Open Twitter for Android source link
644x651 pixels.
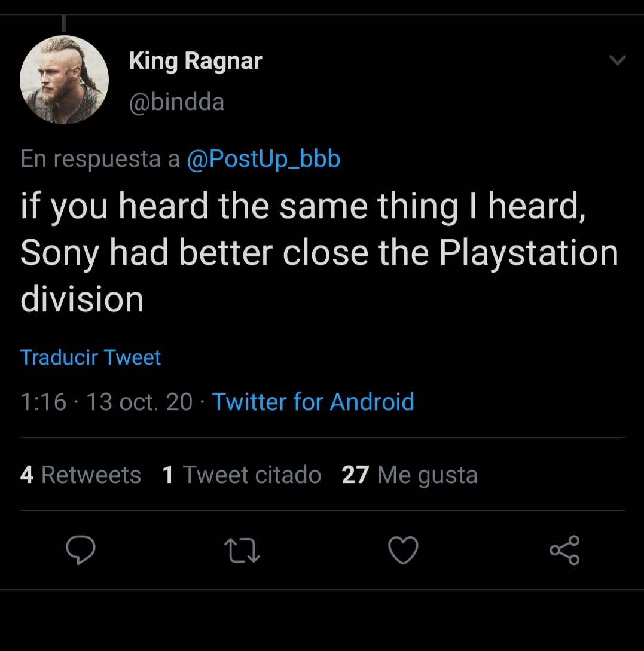point(313,402)
